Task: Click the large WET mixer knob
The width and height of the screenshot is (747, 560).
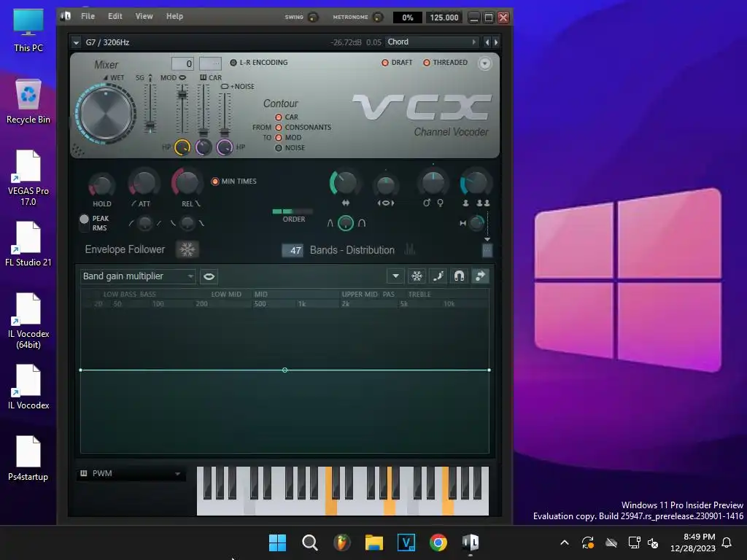Action: point(106,114)
